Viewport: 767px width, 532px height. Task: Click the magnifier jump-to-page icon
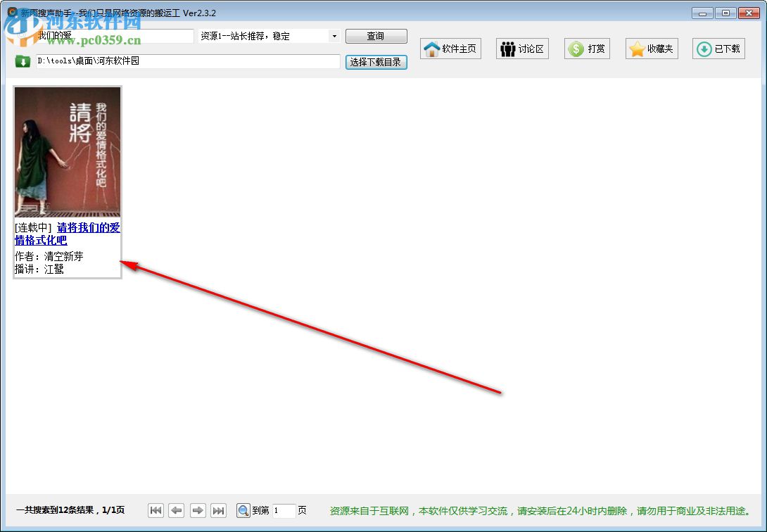coord(243,510)
